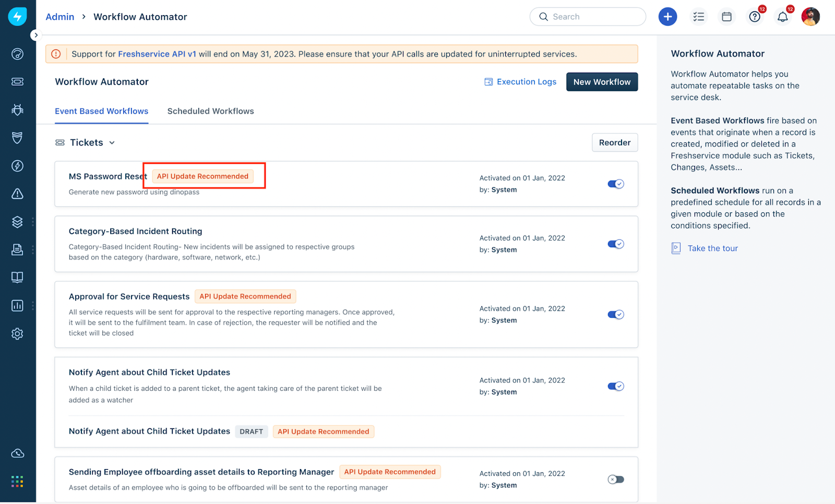Open the Tickets icon in sidebar

click(17, 81)
